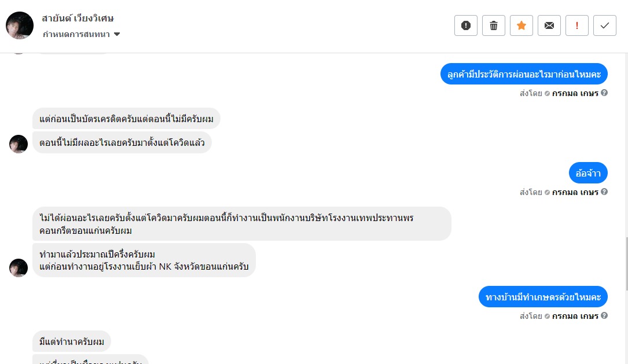
Task: Click customer avatar beside ตอนนี้ไม่มีผลอะไรเลย message
Action: pos(19,144)
